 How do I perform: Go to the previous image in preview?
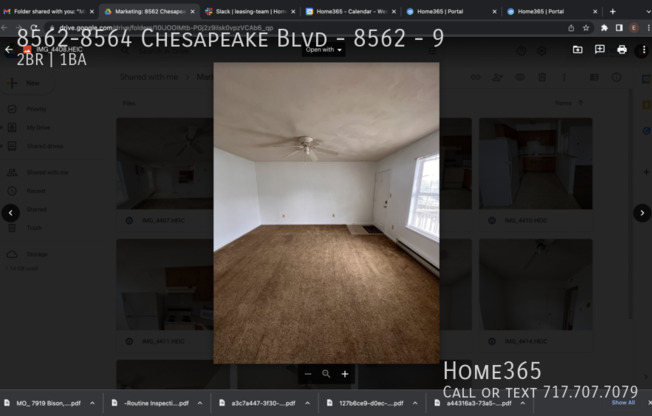(x=11, y=213)
